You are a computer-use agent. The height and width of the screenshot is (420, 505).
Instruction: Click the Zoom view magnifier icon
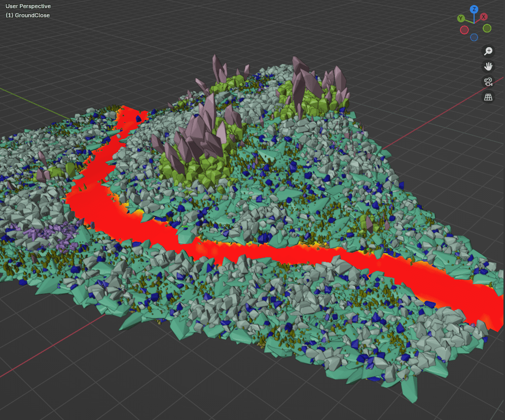click(488, 51)
